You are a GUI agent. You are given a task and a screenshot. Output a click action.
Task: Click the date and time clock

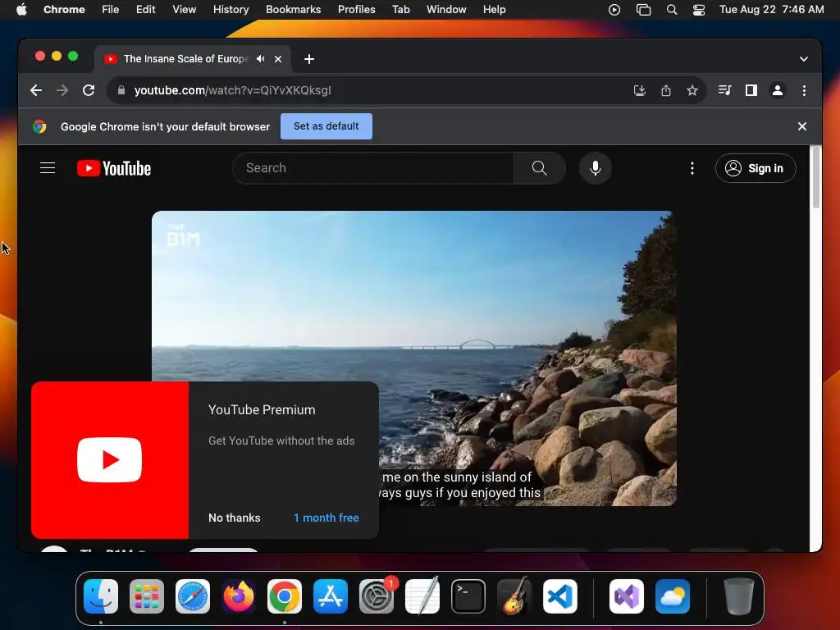[771, 10]
